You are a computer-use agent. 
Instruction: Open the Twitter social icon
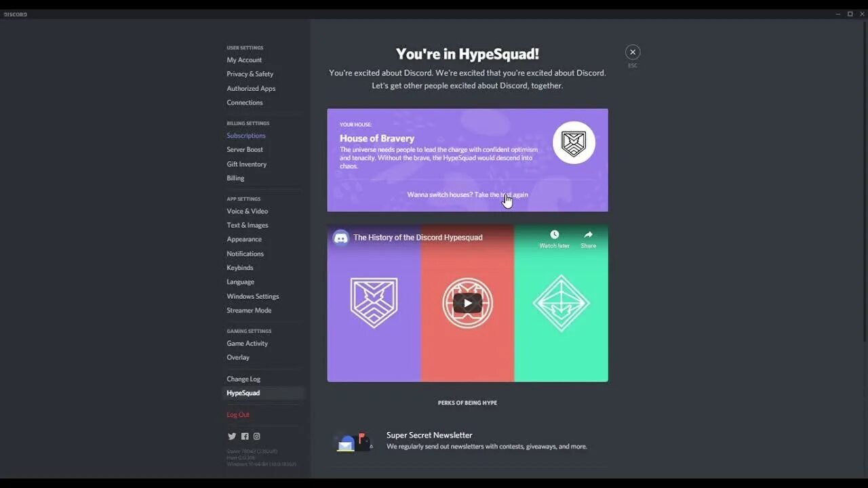pyautogui.click(x=232, y=436)
